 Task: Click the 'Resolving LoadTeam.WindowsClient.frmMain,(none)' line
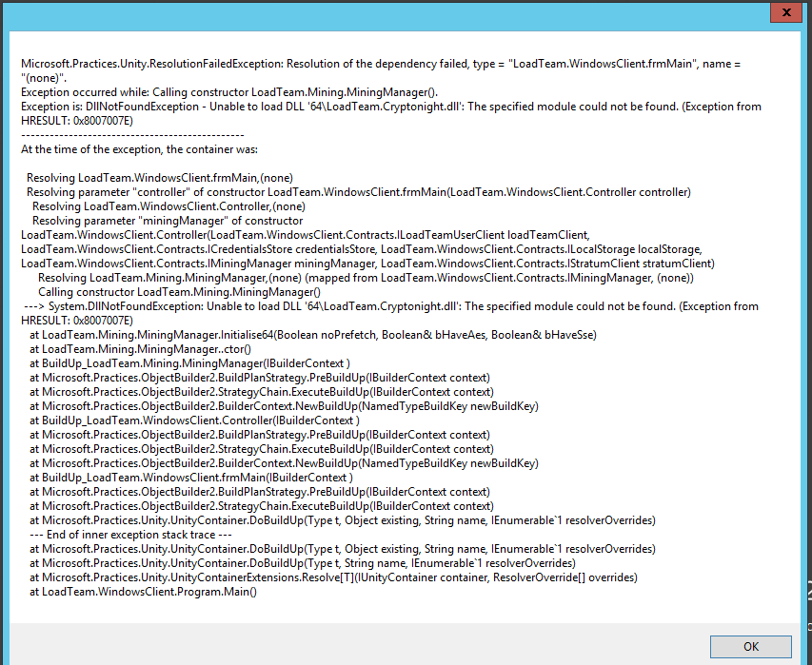click(x=160, y=178)
